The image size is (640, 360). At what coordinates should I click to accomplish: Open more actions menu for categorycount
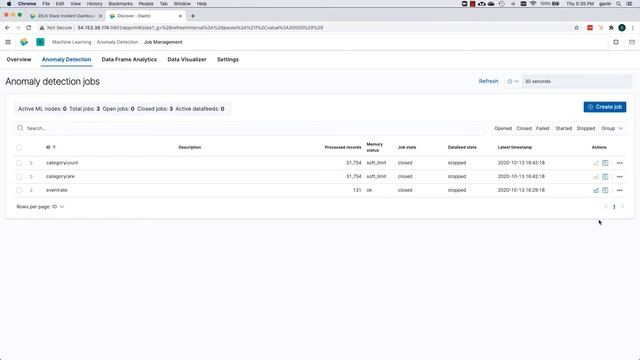(x=620, y=163)
